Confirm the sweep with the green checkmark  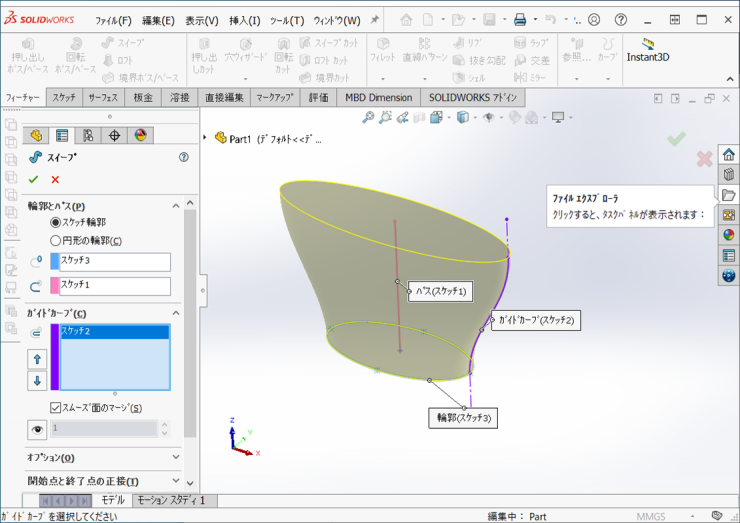click(x=33, y=179)
